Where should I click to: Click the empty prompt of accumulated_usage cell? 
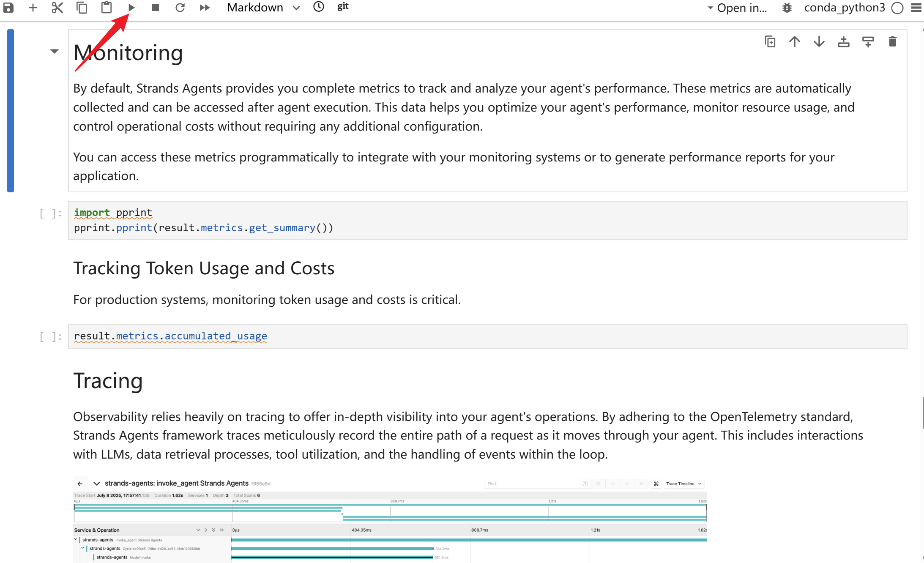click(51, 337)
